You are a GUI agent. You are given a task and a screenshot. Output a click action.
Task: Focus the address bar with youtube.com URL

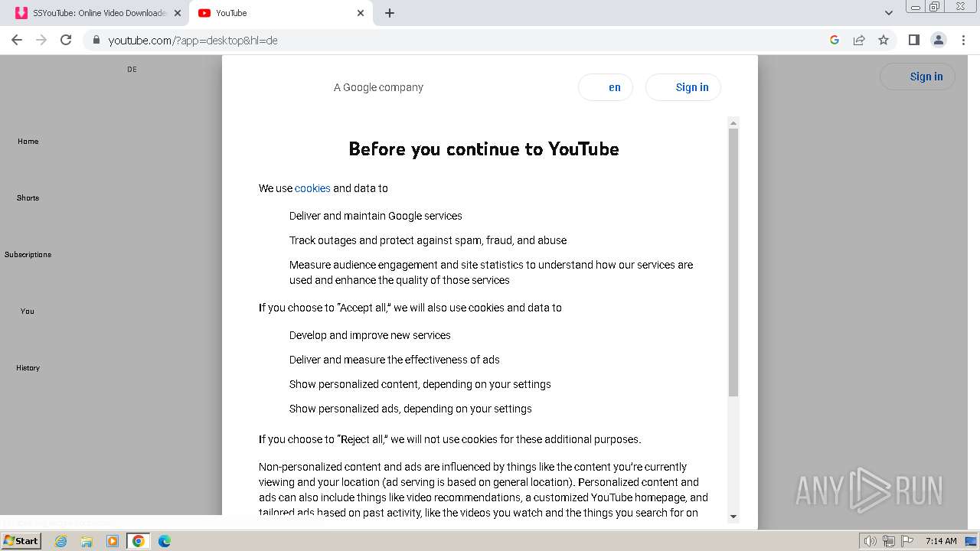459,40
